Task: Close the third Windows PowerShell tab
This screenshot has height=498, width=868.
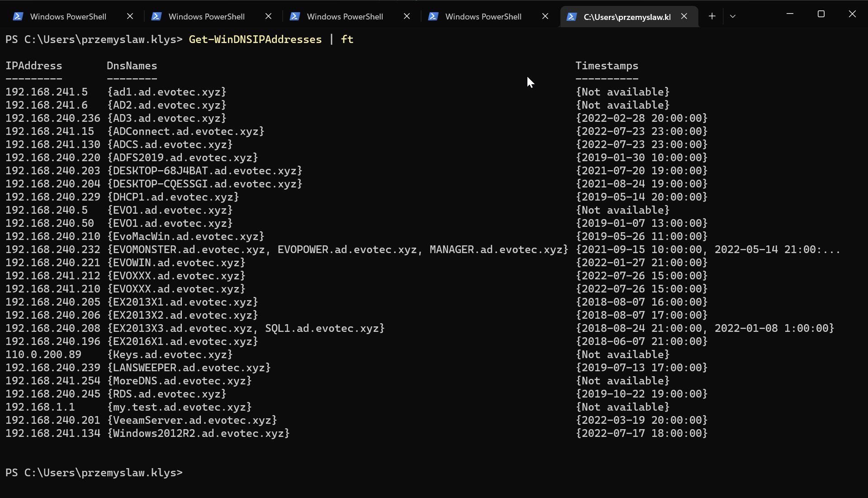Action: point(407,16)
